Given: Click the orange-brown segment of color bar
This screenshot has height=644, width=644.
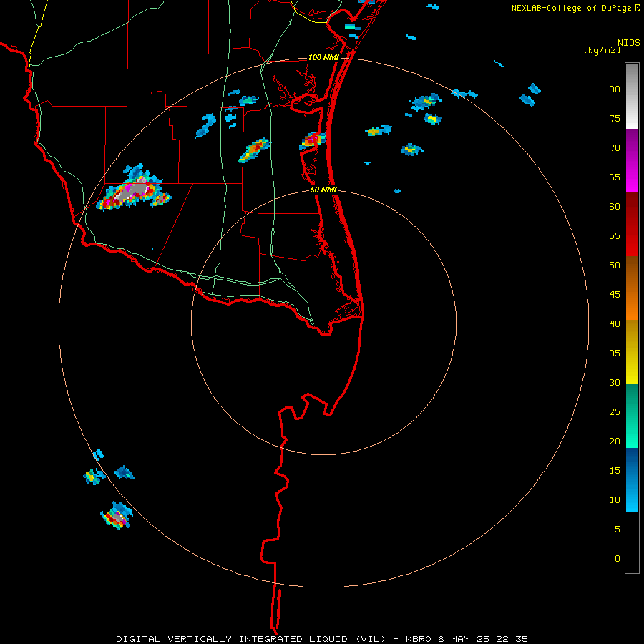Looking at the screenshot, I should 632,288.
